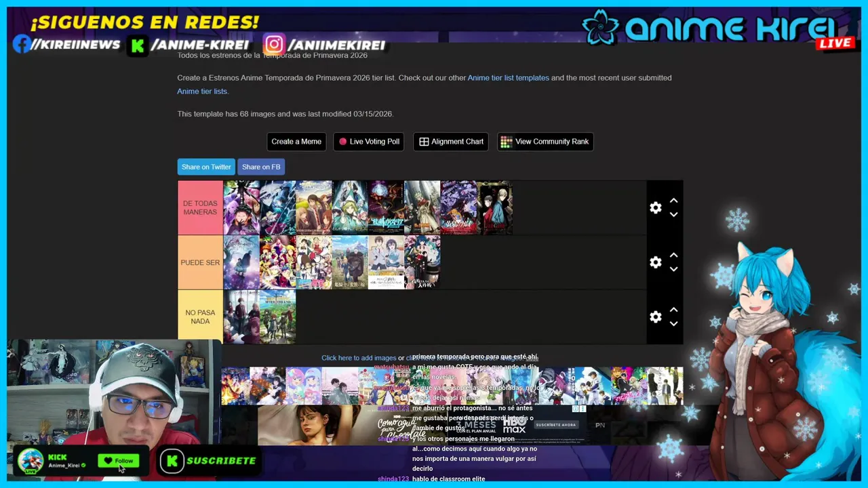Select seventh purple poster in DE TODAS MANERAS tier

pos(458,208)
